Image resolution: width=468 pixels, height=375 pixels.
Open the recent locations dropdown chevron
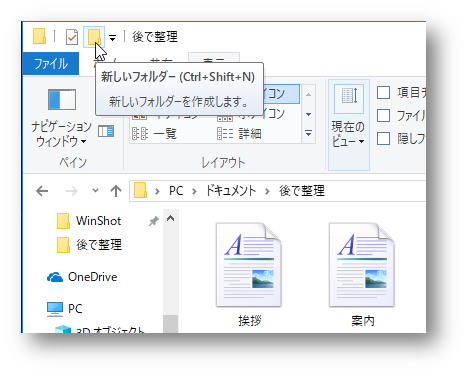(x=95, y=191)
